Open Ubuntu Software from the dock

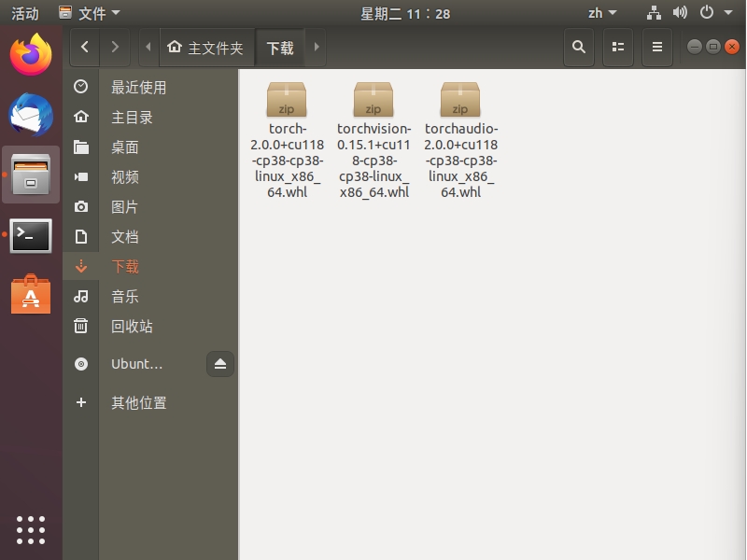coord(31,296)
